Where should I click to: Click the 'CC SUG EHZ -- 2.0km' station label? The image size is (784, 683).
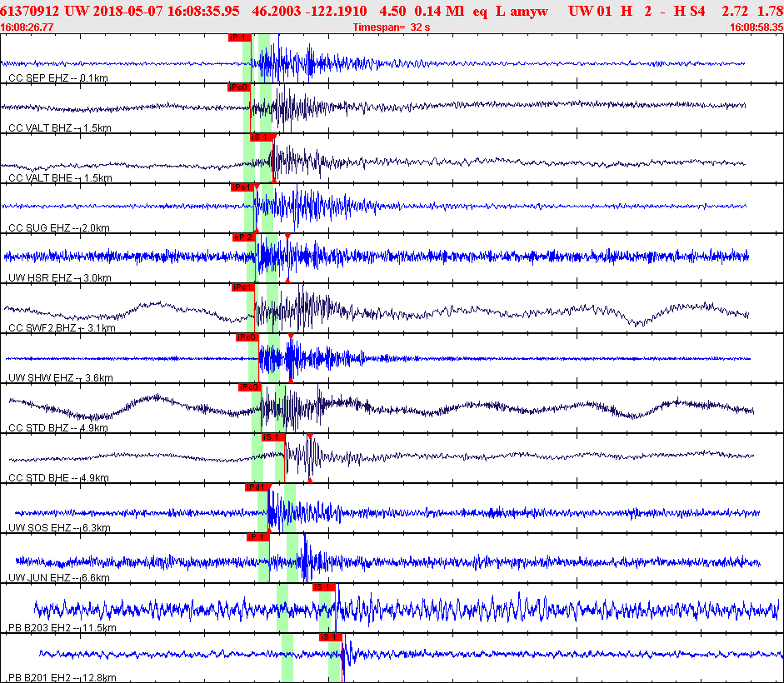click(59, 228)
